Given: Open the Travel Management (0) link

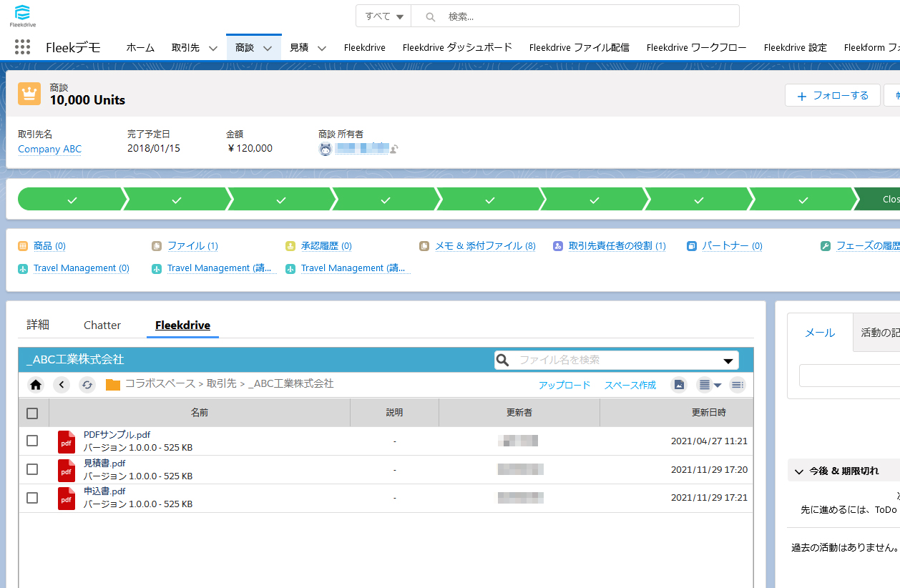Looking at the screenshot, I should pos(82,268).
